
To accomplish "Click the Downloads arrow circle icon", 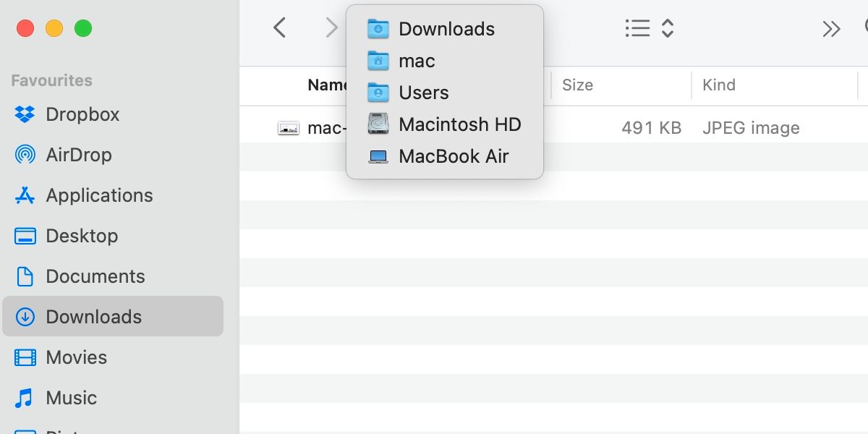I will click(x=25, y=317).
